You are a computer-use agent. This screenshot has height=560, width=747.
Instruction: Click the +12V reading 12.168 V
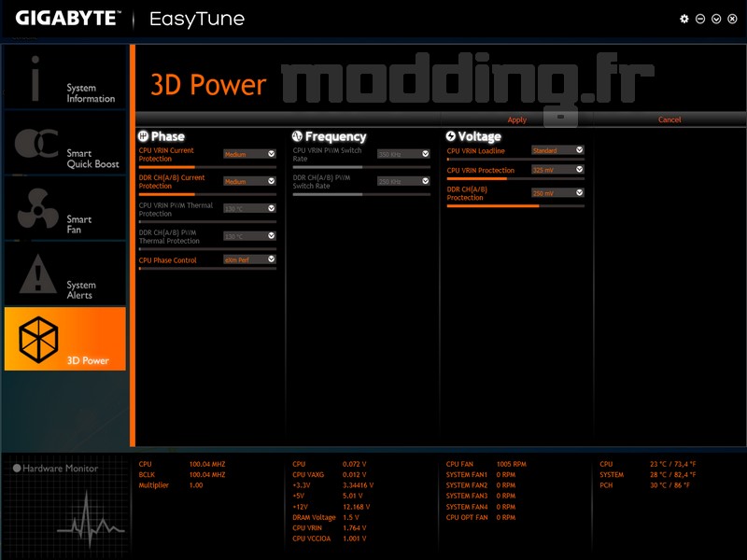pyautogui.click(x=331, y=507)
